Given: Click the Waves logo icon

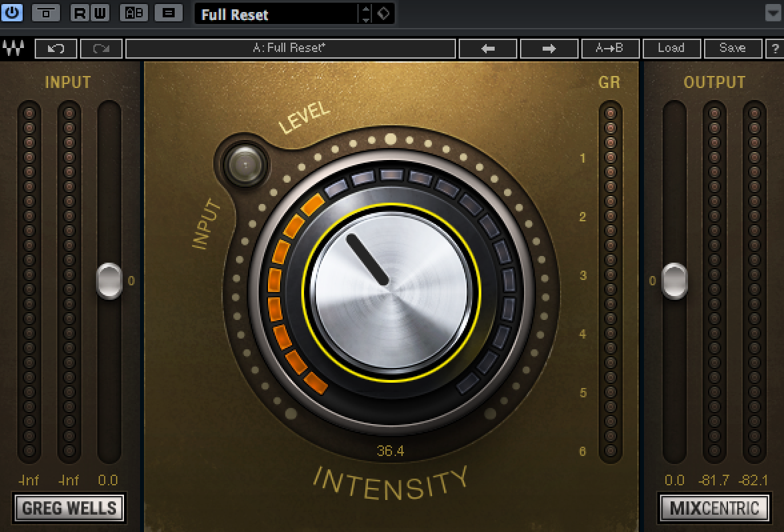Looking at the screenshot, I should (x=13, y=49).
